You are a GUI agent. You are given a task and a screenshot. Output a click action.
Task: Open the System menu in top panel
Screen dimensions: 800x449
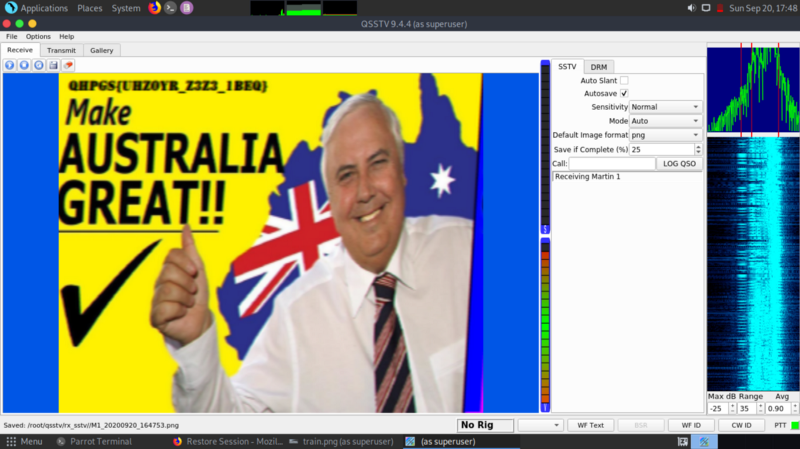pyautogui.click(x=126, y=8)
